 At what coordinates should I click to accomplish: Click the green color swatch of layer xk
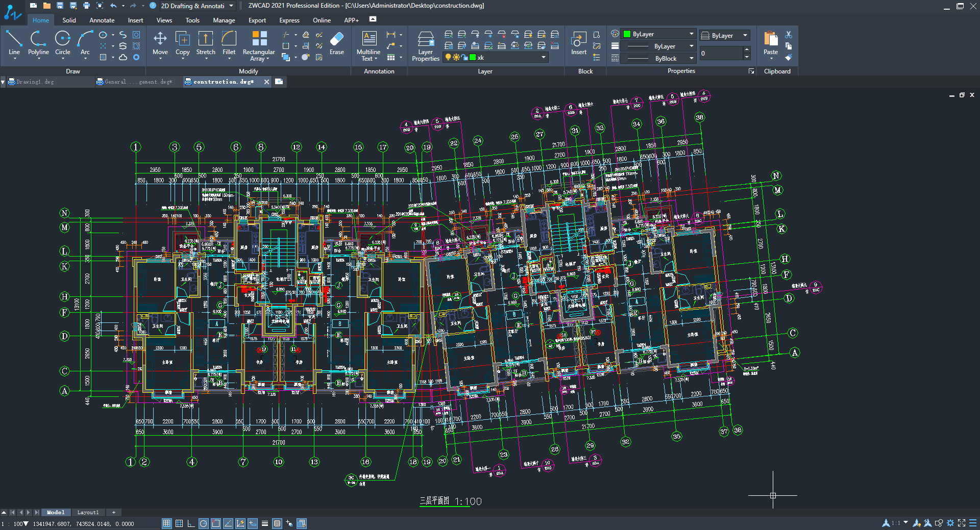473,57
